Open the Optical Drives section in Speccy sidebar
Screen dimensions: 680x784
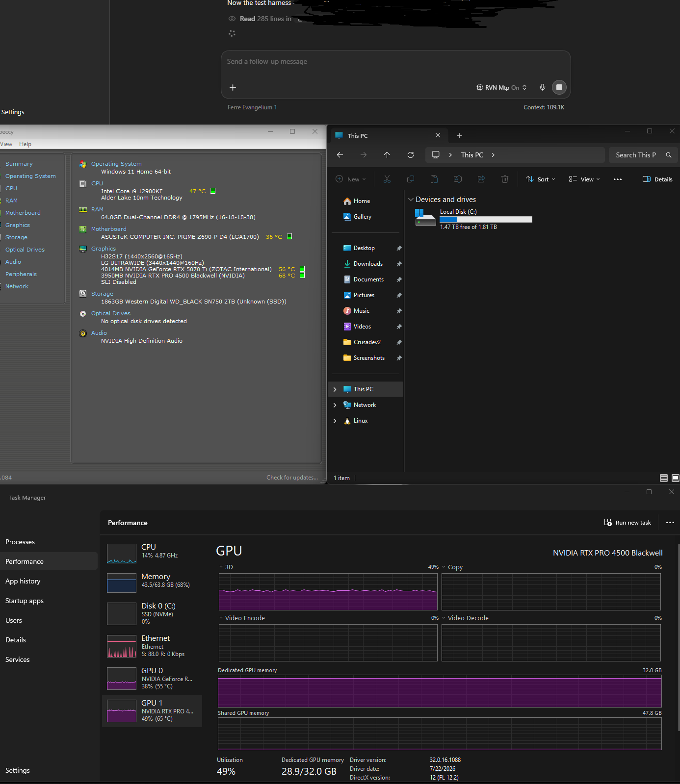(x=25, y=250)
